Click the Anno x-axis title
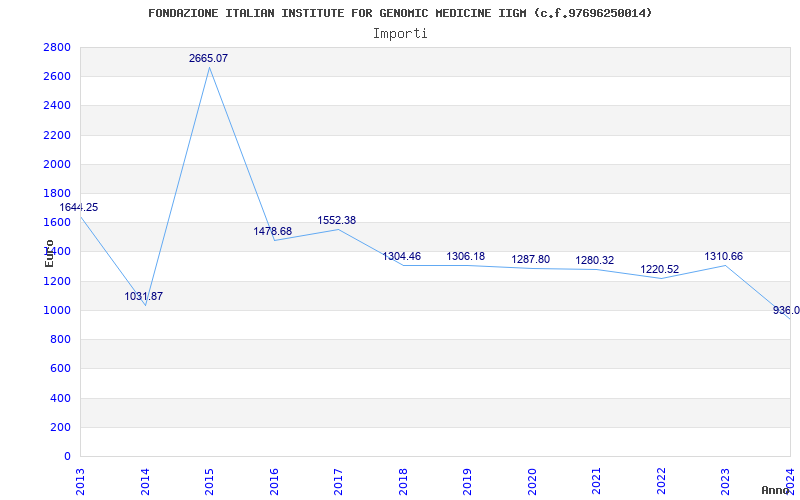Image resolution: width=800 pixels, height=500 pixels. [x=778, y=490]
